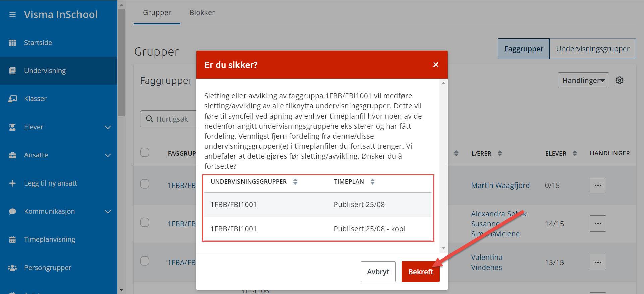Switch to the Grupper tab
This screenshot has height=294, width=644.
(x=157, y=13)
